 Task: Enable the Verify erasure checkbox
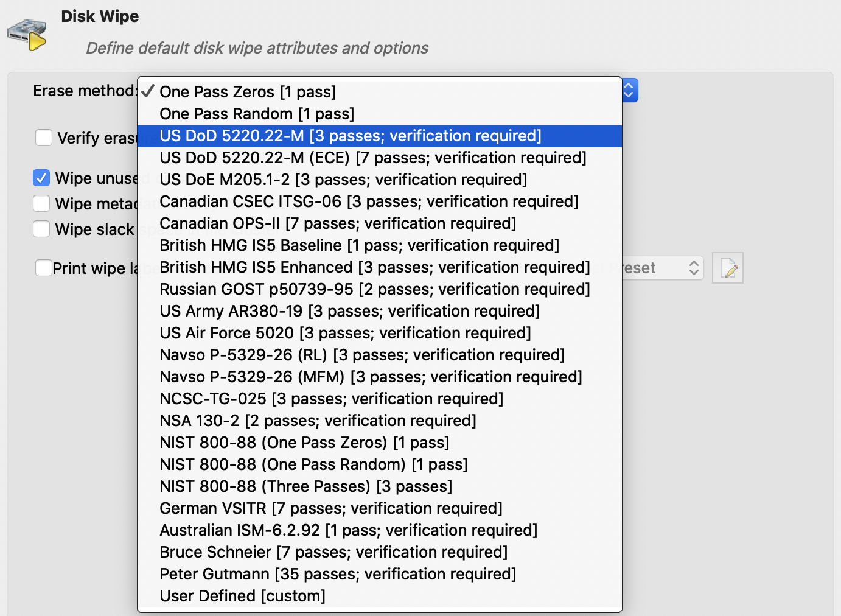tap(44, 138)
